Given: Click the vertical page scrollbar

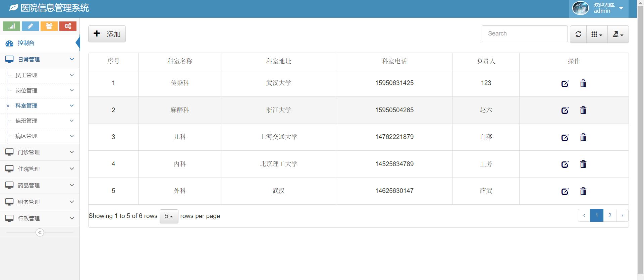Looking at the screenshot, I should 640,140.
